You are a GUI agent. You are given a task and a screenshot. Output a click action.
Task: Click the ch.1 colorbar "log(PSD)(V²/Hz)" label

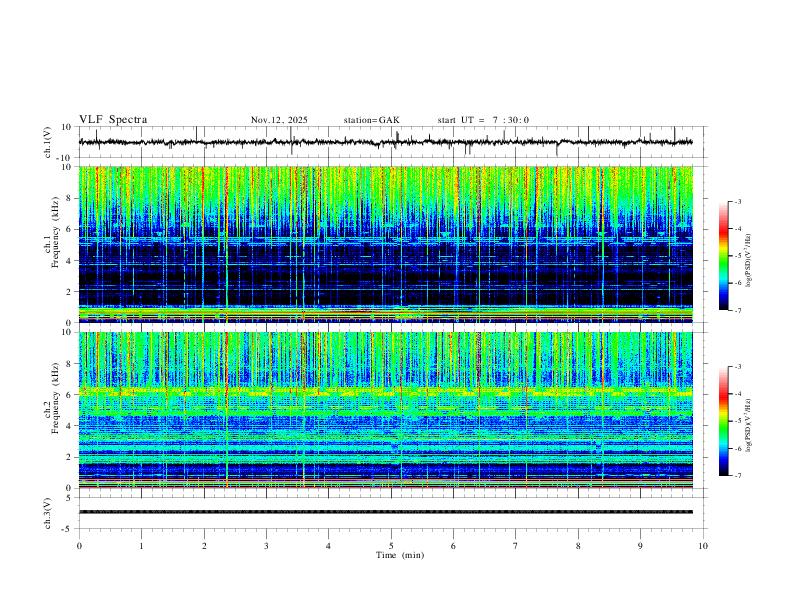coord(749,261)
